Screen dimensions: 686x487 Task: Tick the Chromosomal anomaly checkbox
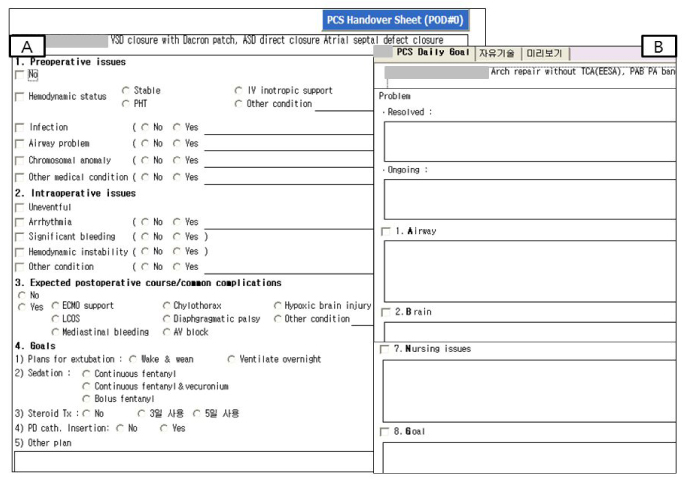click(20, 161)
